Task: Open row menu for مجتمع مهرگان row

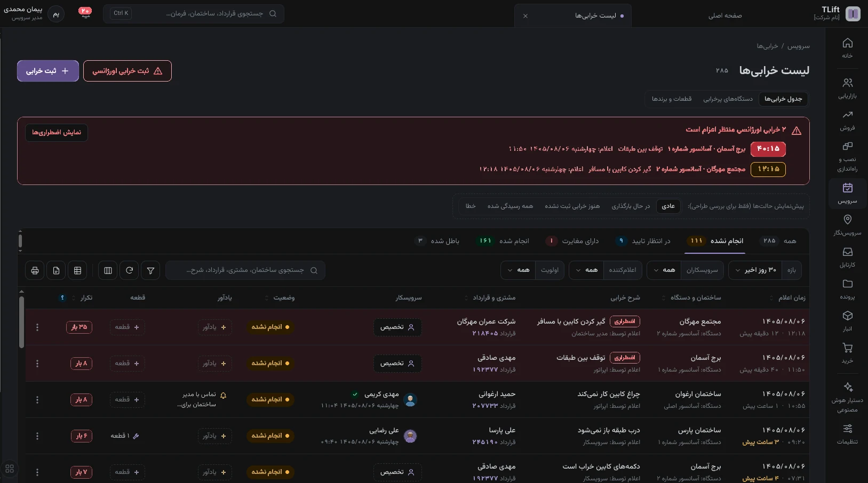Action: pos(37,327)
